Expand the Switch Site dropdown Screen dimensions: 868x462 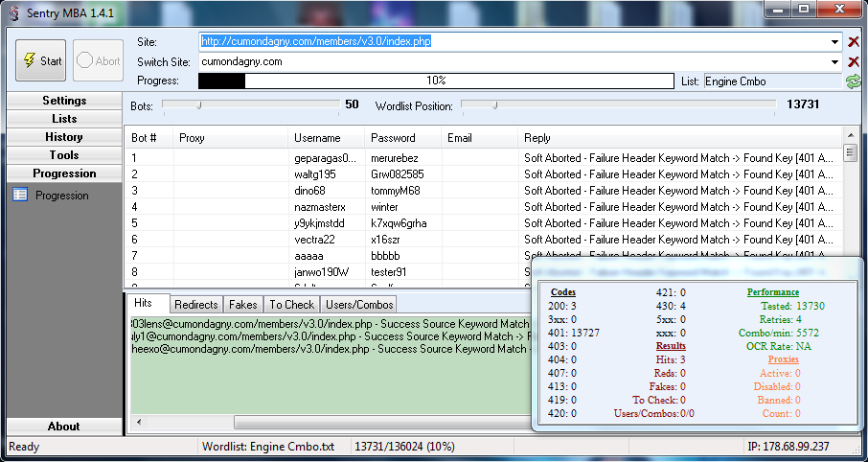tap(836, 61)
